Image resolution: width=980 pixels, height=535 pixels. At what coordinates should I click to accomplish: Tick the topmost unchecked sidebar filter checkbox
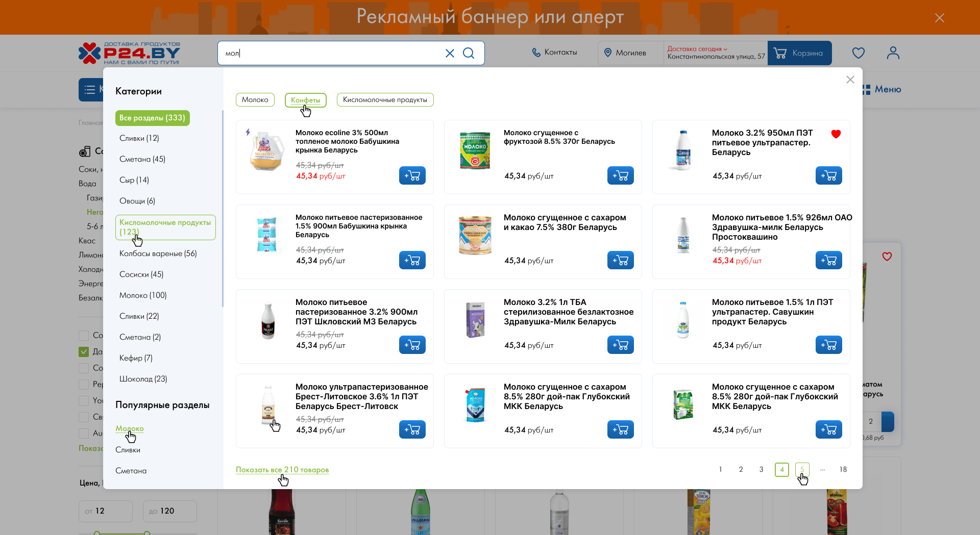tap(84, 336)
